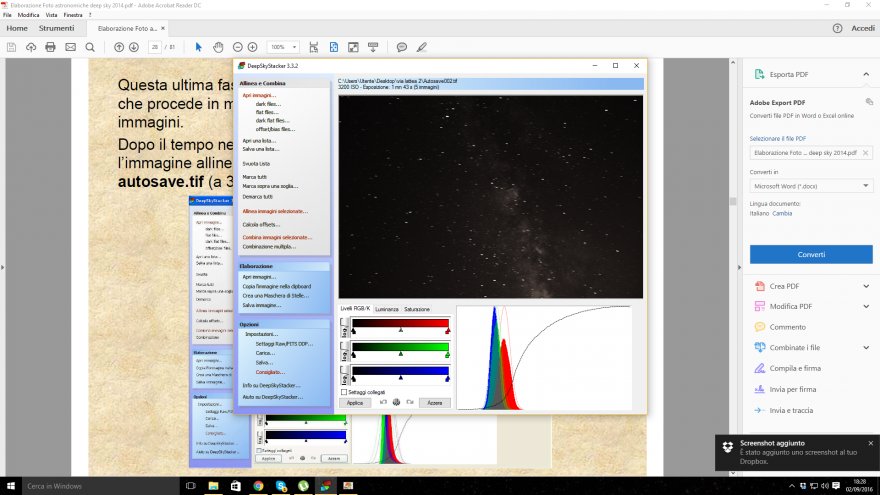Viewport: 880px width, 495px height.
Task: Close the Elaborazione Foto document tab
Action: click(x=163, y=28)
